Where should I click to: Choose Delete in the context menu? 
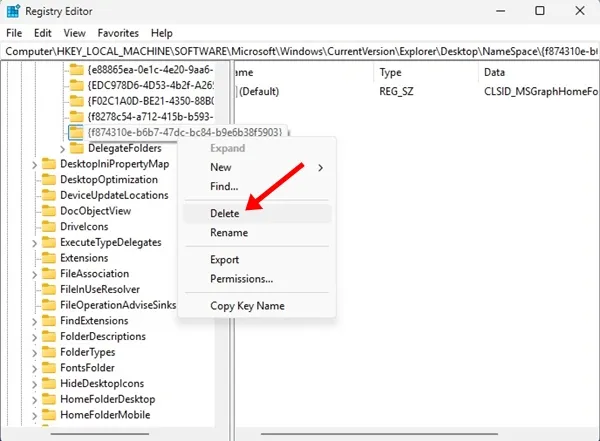pos(257,213)
